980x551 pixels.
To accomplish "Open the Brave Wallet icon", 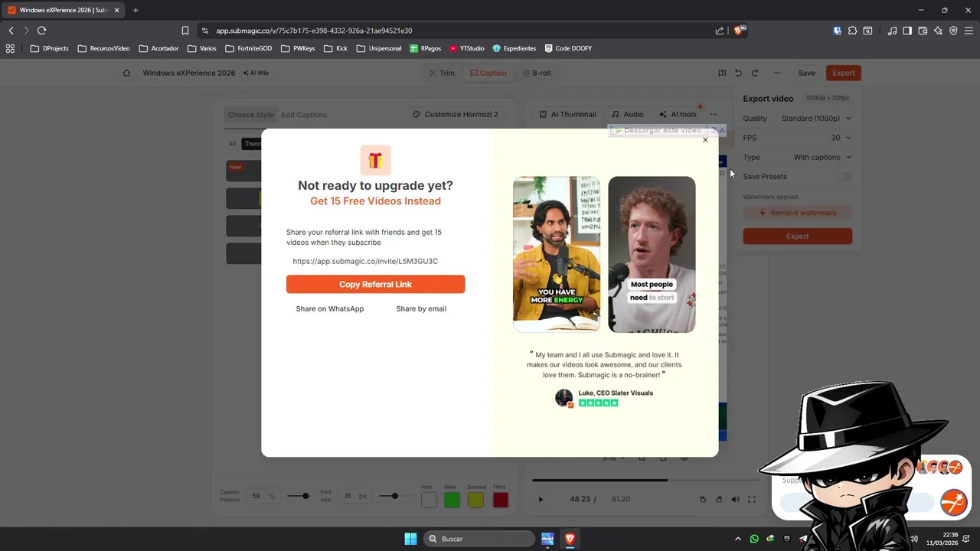I will point(923,31).
